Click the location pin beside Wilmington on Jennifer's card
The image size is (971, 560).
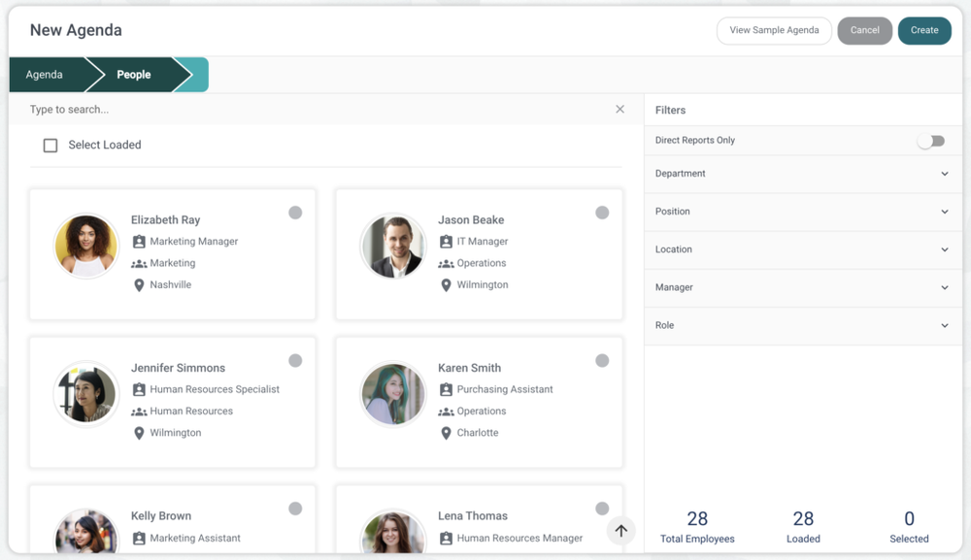coord(139,433)
